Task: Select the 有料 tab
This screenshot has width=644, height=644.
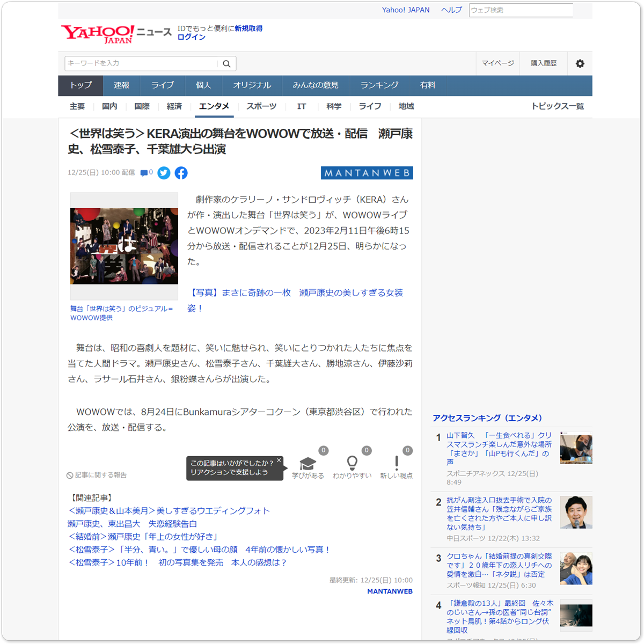Action: [x=428, y=85]
